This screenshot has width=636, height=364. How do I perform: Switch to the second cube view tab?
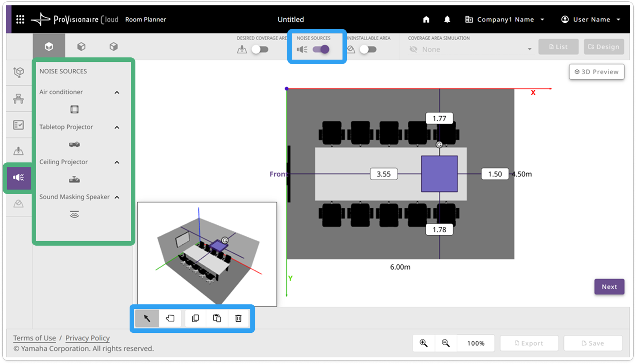coord(81,46)
